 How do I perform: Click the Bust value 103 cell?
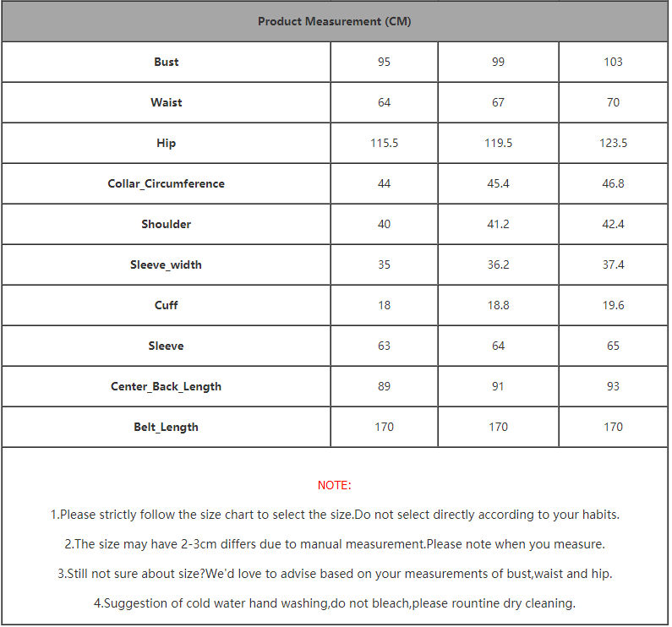point(613,62)
